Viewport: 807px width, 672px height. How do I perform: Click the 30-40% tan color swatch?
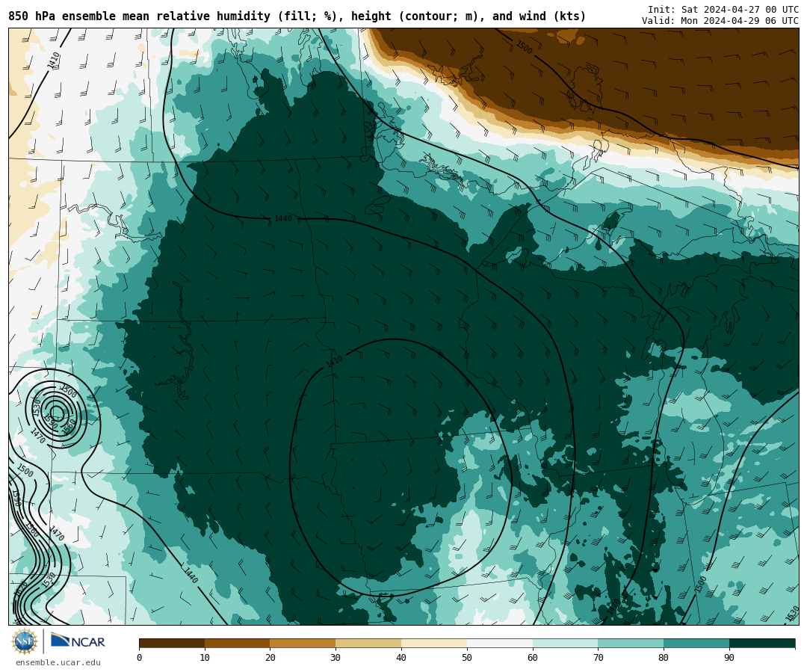pos(368,643)
